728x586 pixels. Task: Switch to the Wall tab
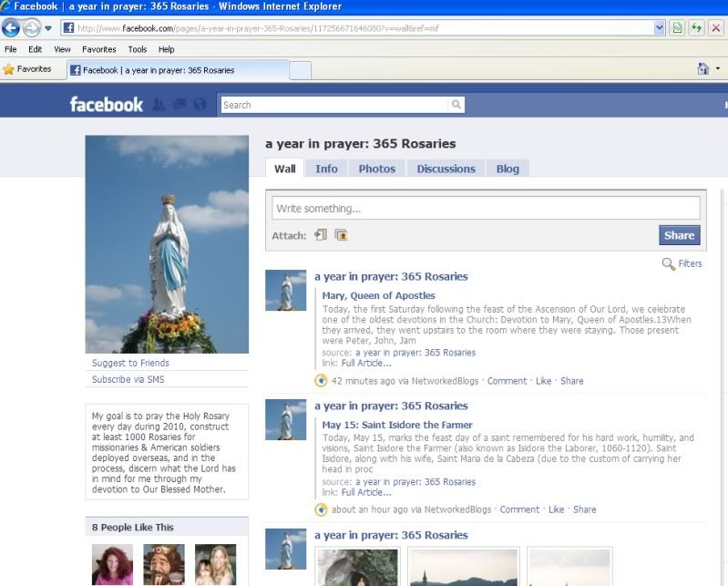pos(284,169)
